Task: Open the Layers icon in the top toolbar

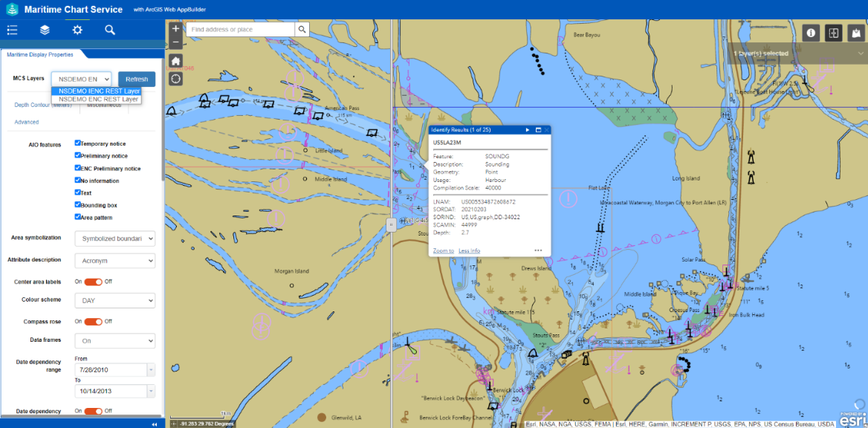Action: pos(44,30)
